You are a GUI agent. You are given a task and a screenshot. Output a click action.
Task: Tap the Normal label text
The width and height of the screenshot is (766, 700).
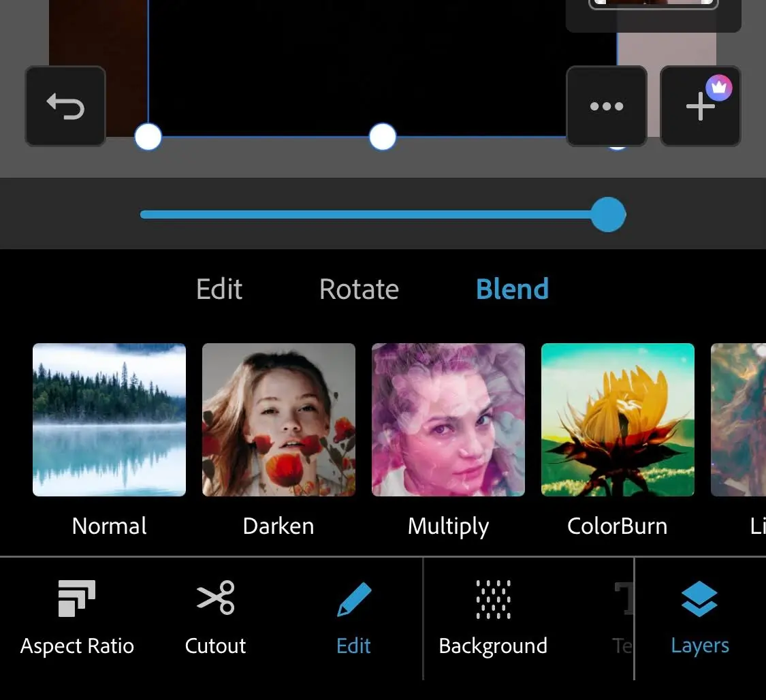coord(109,526)
